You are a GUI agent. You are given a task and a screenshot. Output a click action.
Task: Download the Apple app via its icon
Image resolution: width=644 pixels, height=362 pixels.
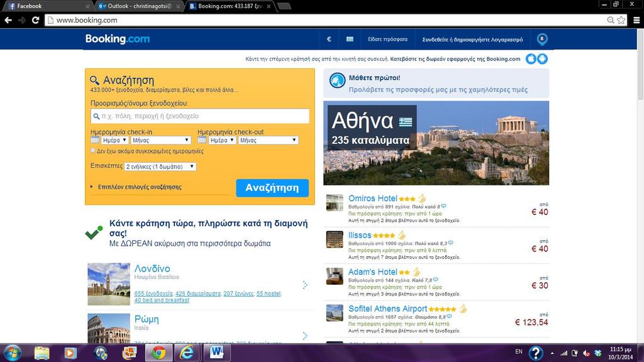coord(531,58)
